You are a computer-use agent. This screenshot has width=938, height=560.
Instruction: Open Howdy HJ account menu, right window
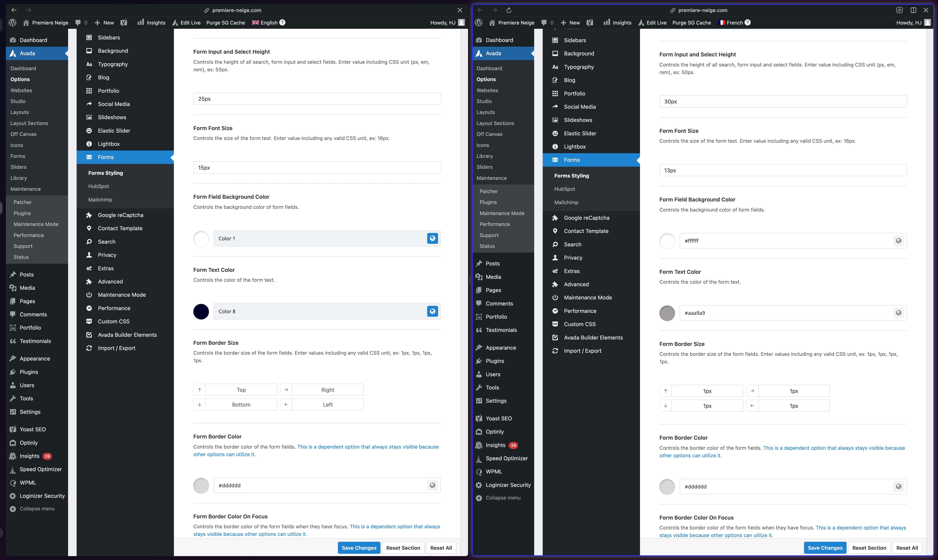point(913,23)
